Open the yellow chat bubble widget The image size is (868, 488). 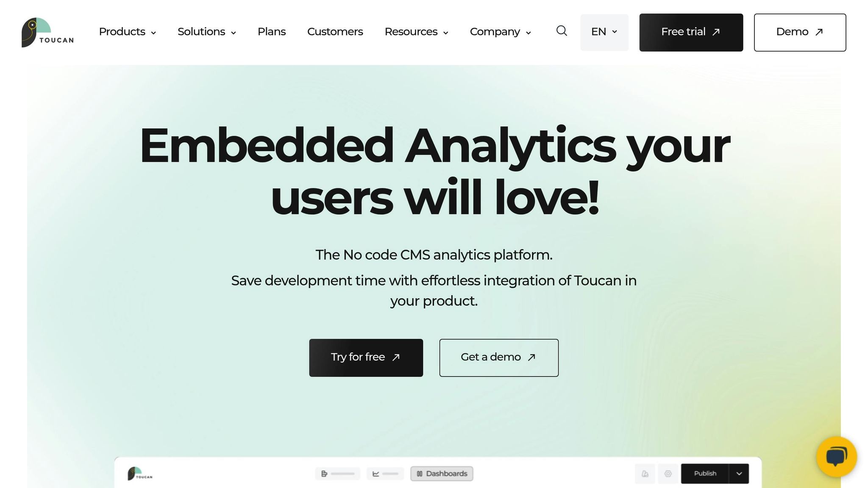[x=837, y=457]
